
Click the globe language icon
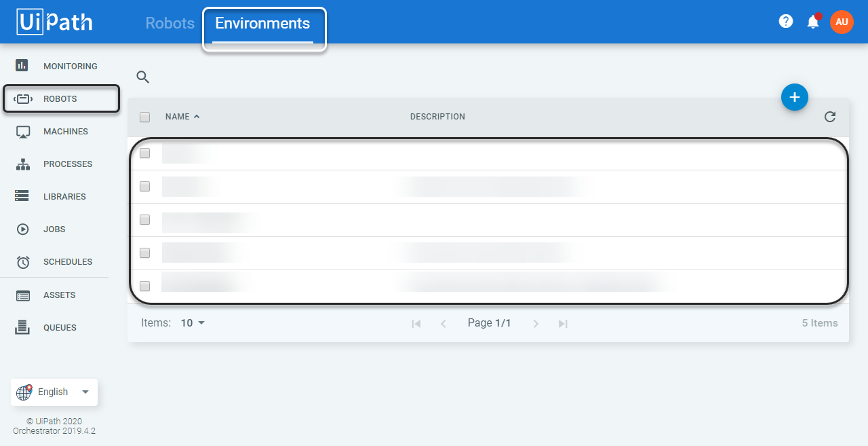pos(24,392)
